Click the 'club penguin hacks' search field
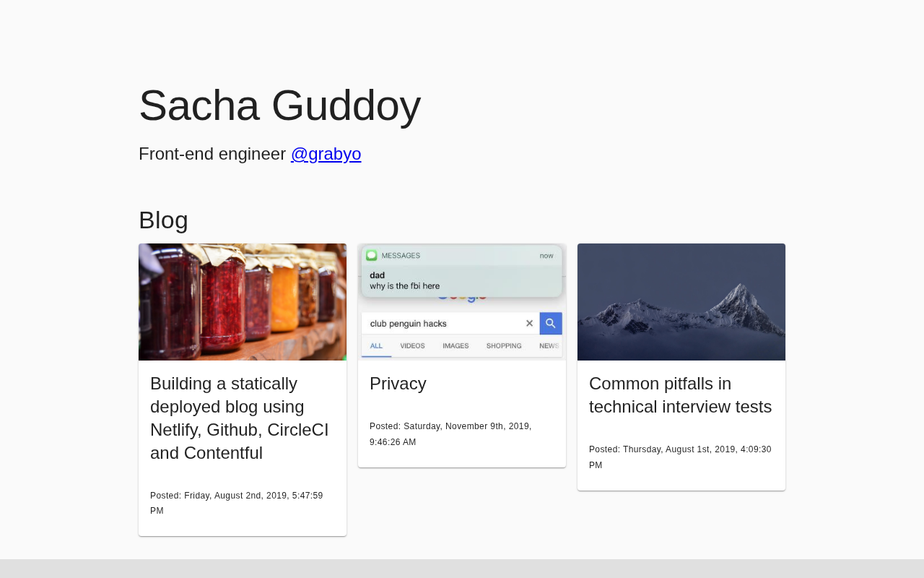 coord(450,323)
